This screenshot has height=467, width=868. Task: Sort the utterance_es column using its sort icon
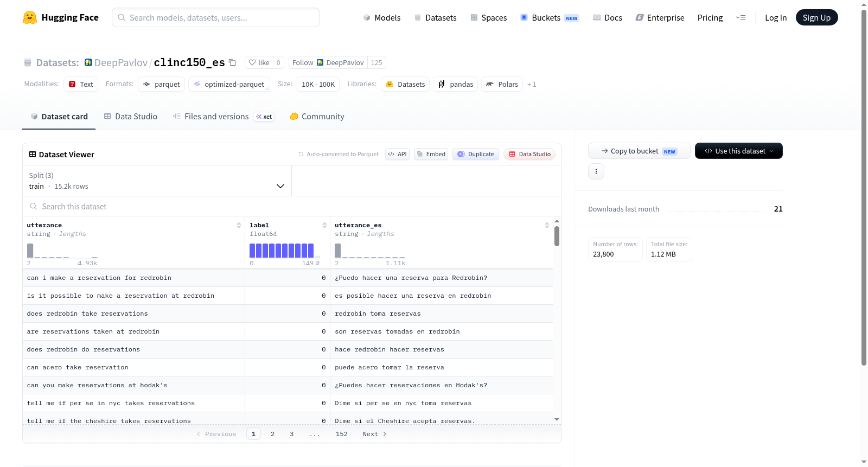[547, 225]
